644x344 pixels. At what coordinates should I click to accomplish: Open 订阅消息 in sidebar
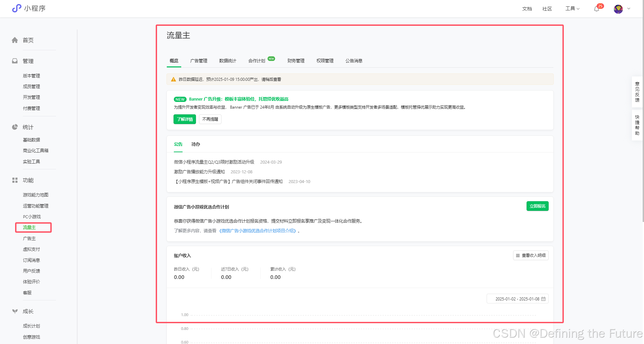click(x=31, y=260)
